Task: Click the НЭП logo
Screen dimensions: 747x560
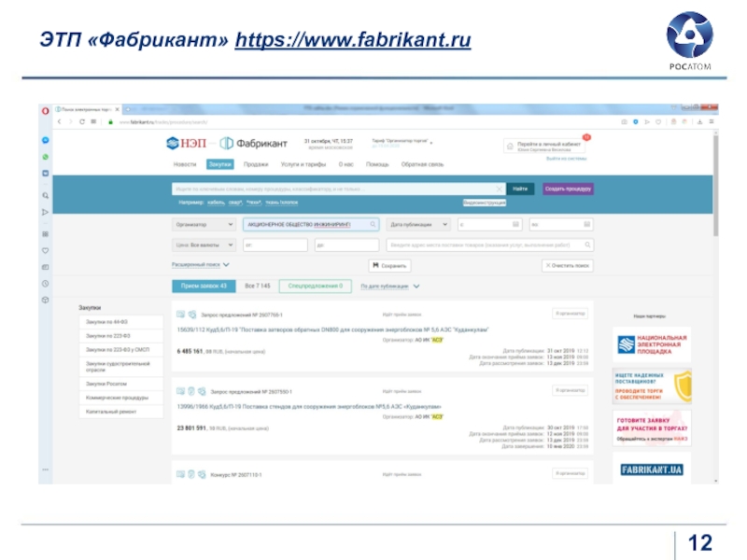Action: 186,143
